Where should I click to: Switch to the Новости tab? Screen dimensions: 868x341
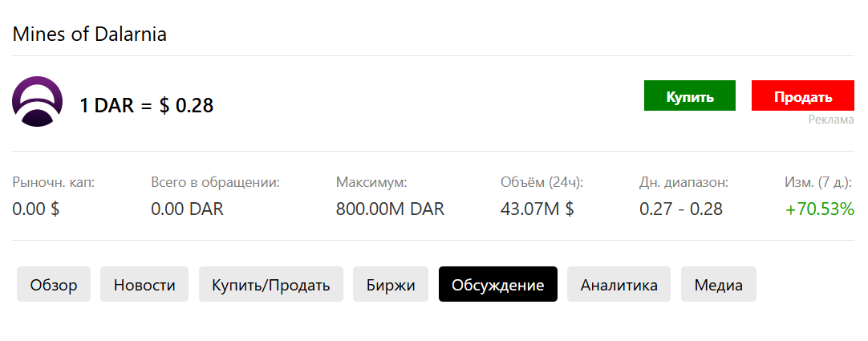(x=144, y=285)
